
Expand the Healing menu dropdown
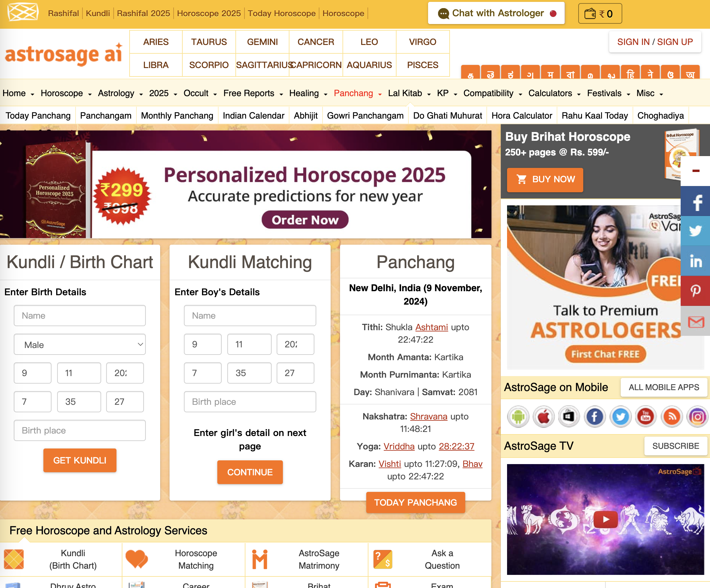coord(308,93)
